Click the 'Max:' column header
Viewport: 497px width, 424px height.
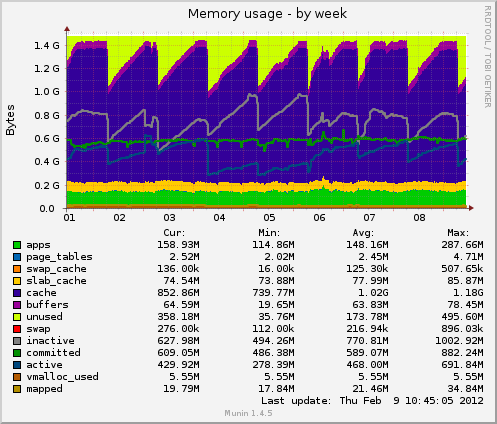click(458, 233)
